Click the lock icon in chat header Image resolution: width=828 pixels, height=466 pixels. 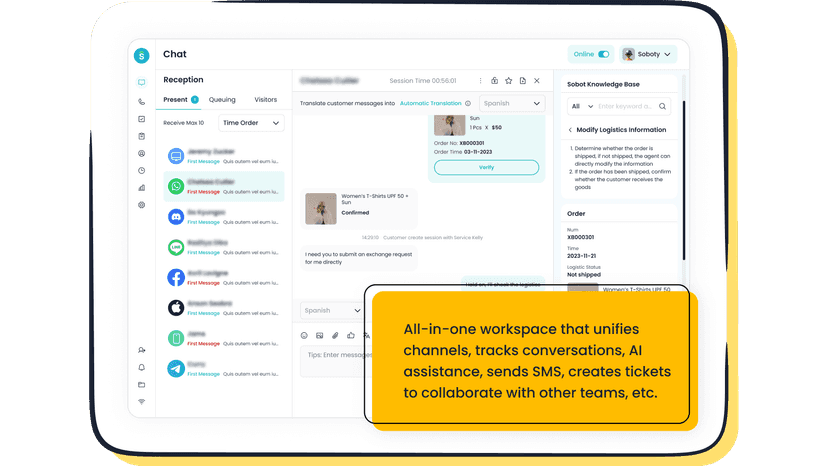[494, 81]
